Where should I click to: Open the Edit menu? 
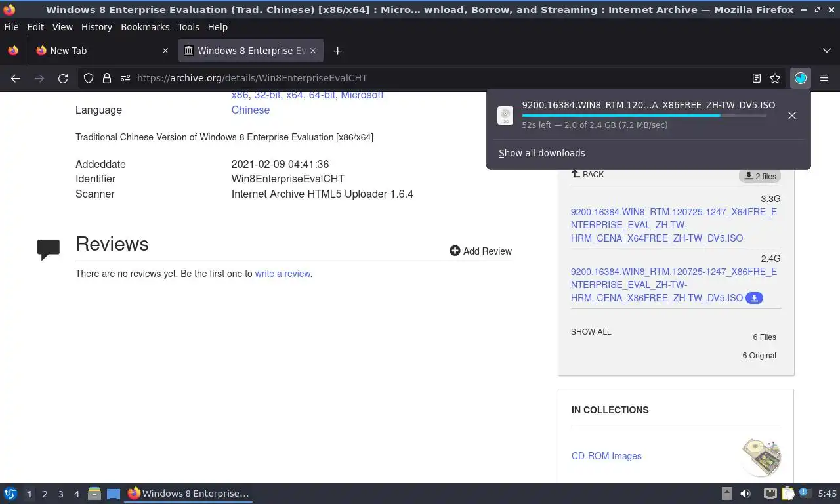point(35,27)
